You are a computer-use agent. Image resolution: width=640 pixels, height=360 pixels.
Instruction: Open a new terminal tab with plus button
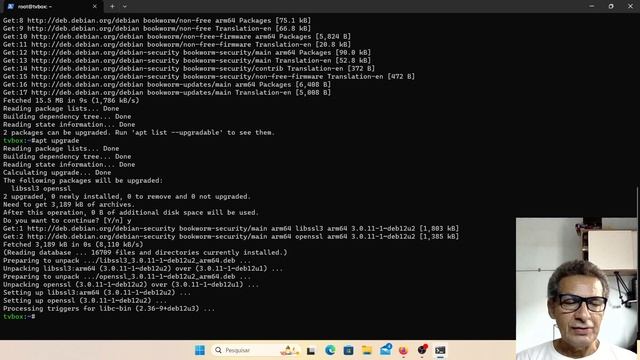point(112,7)
